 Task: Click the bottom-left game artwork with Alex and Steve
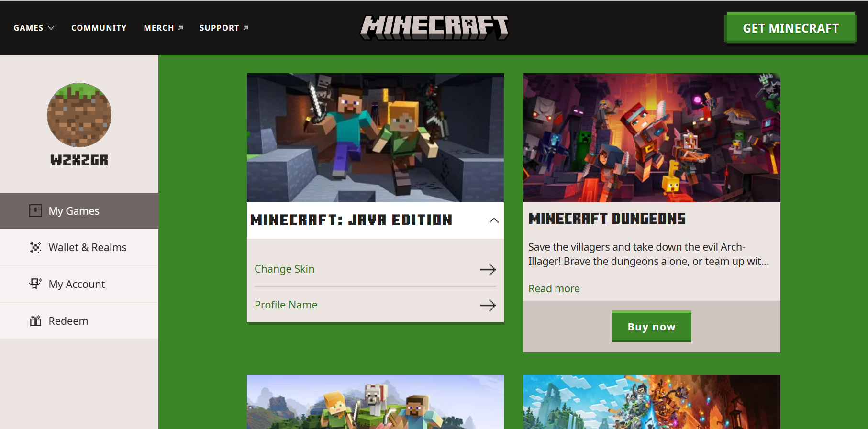pos(375,402)
